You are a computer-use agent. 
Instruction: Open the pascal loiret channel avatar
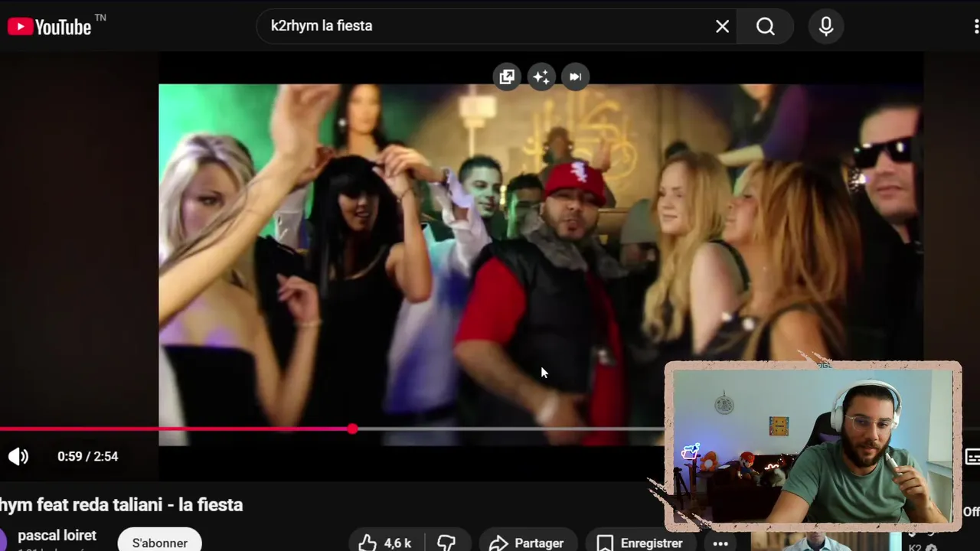click(4, 540)
